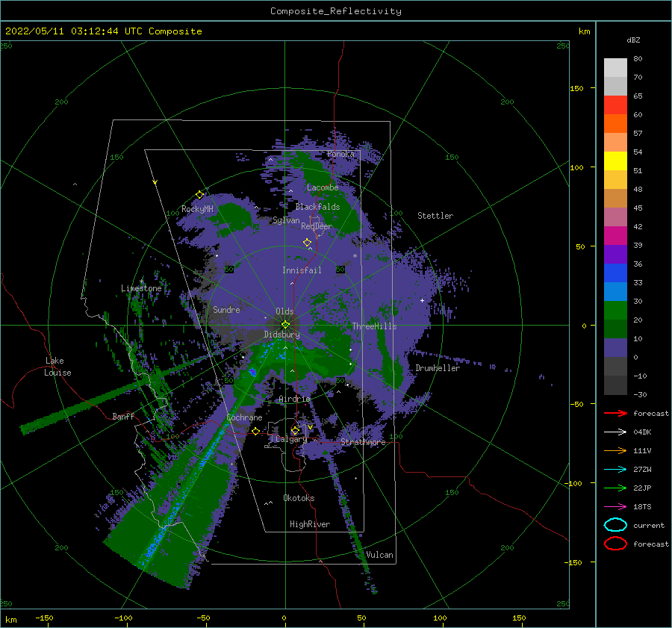The image size is (672, 628).
Task: Click the 'current' label beside cyan ellipse
Action: [x=649, y=525]
